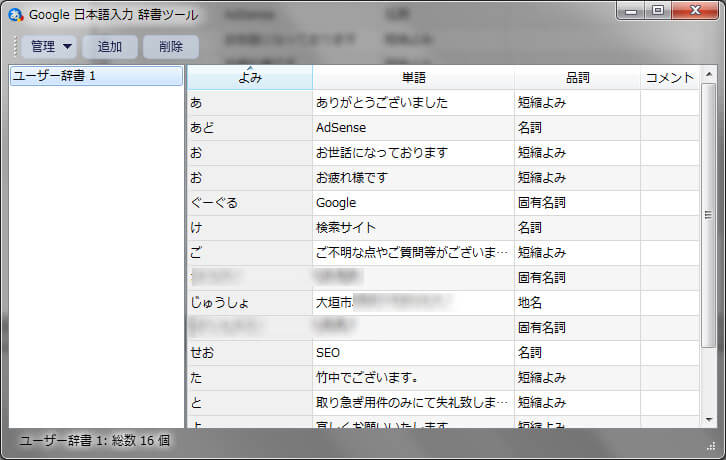Sort by the よみ column header
The image size is (726, 460).
click(x=250, y=77)
